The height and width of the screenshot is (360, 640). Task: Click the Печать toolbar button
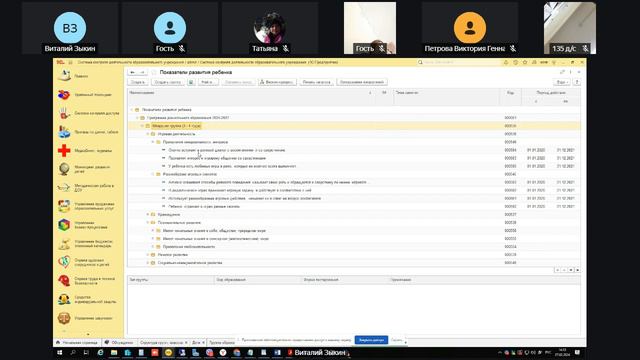point(317,82)
